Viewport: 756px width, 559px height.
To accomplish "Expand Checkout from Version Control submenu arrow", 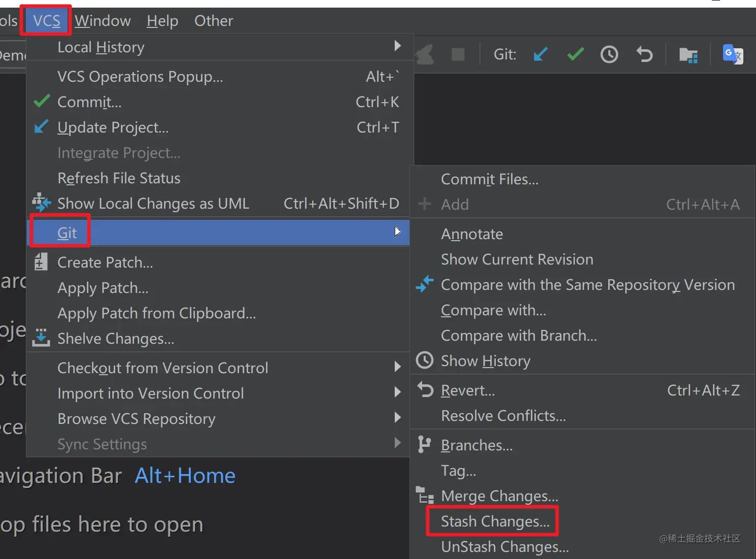I will (398, 367).
